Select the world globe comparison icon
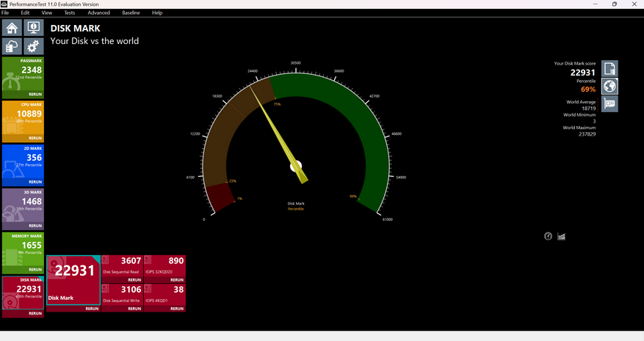Image resolution: width=644 pixels, height=341 pixels. point(609,87)
